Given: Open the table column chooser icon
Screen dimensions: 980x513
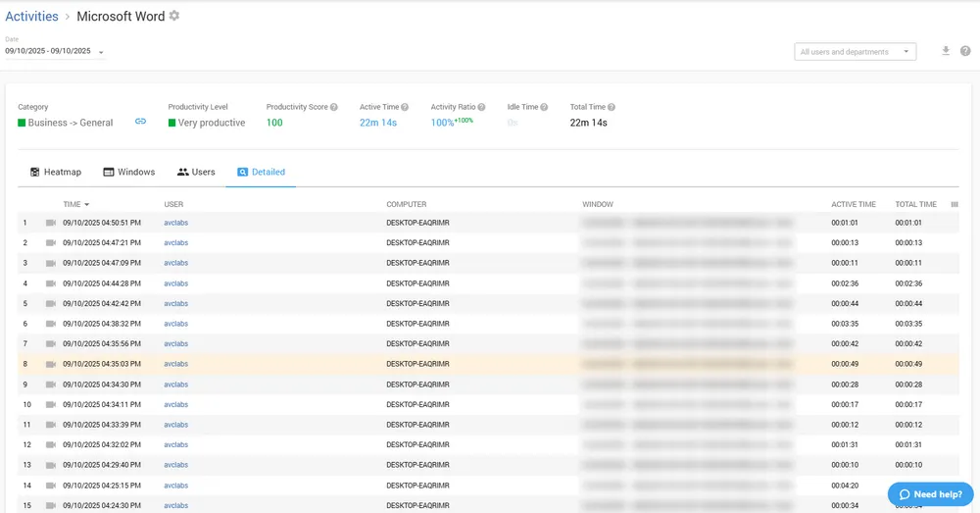Looking at the screenshot, I should 955,204.
